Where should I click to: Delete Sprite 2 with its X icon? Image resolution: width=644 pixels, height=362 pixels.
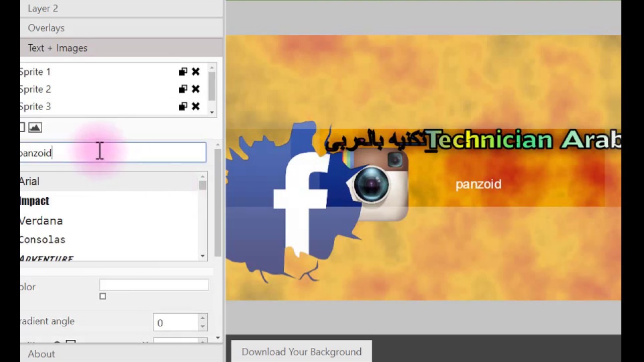pos(196,89)
